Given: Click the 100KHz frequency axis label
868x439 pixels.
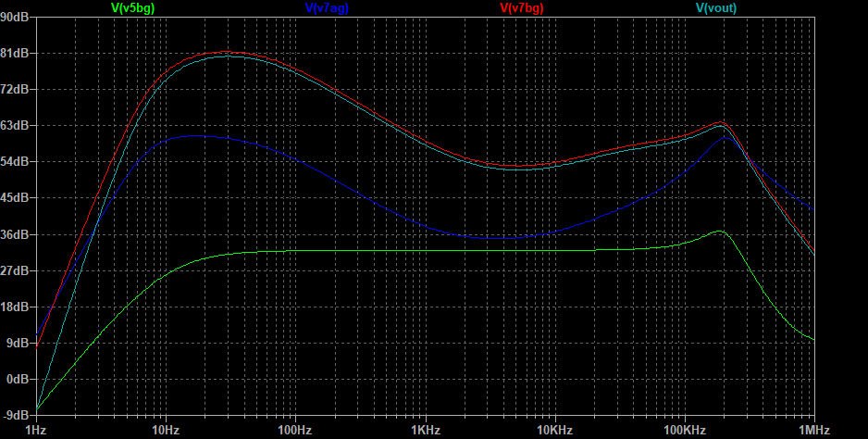Looking at the screenshot, I should point(685,430).
